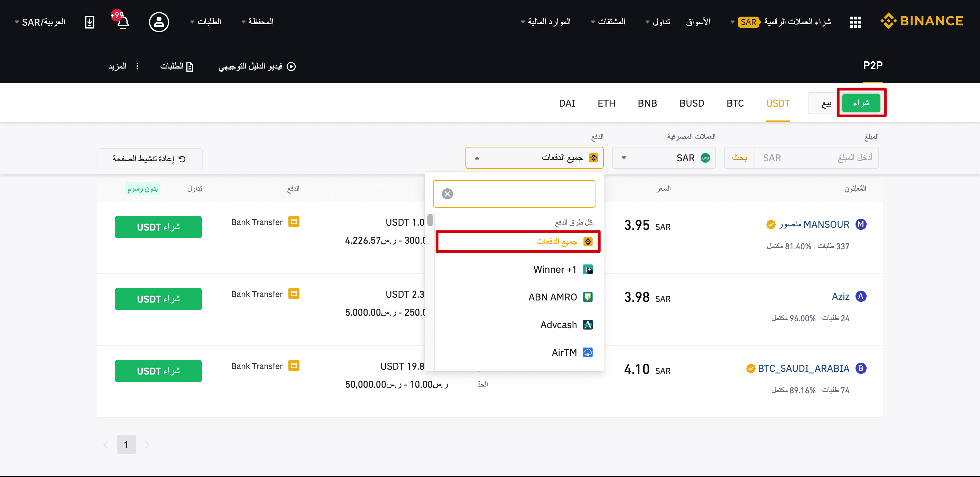Image resolution: width=980 pixels, height=477 pixels.
Task: Open the apps grid menu icon
Action: coord(855,22)
